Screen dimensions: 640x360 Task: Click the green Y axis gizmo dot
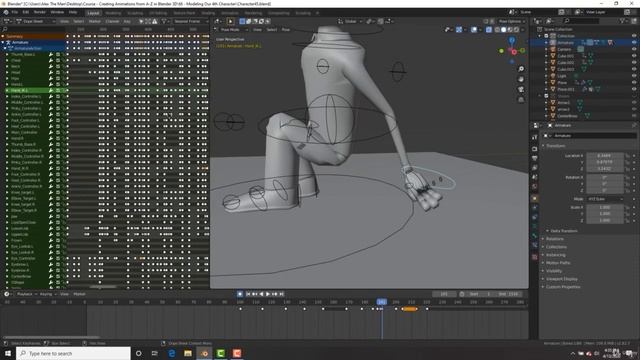pyautogui.click(x=502, y=51)
